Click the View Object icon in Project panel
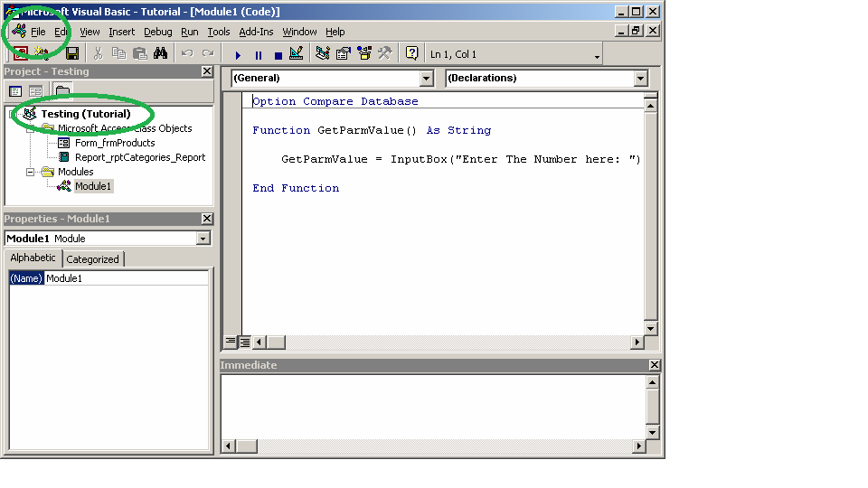 [35, 91]
